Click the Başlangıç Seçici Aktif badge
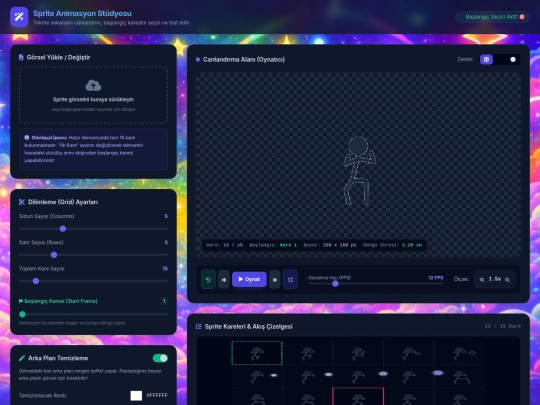 [x=492, y=17]
